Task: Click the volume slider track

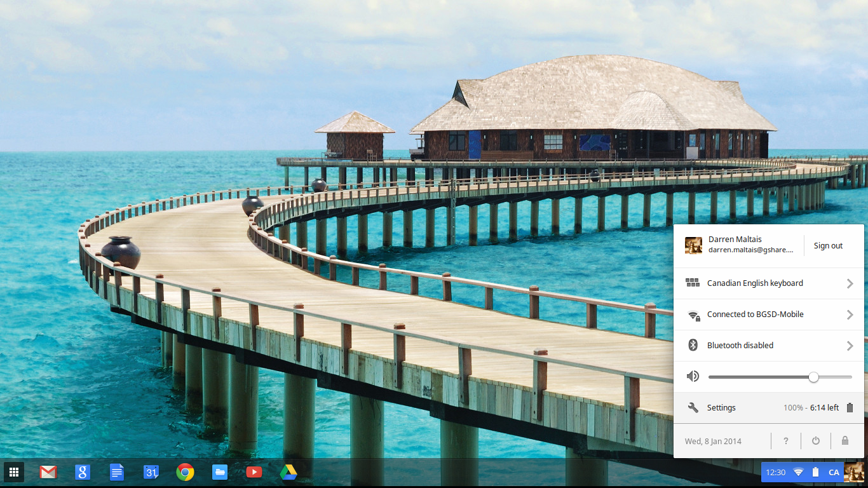Action: [780, 377]
